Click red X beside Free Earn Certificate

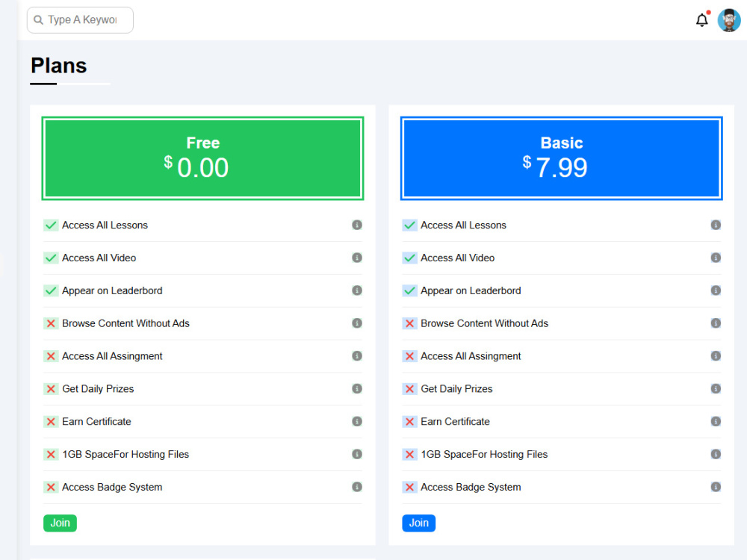click(x=51, y=421)
